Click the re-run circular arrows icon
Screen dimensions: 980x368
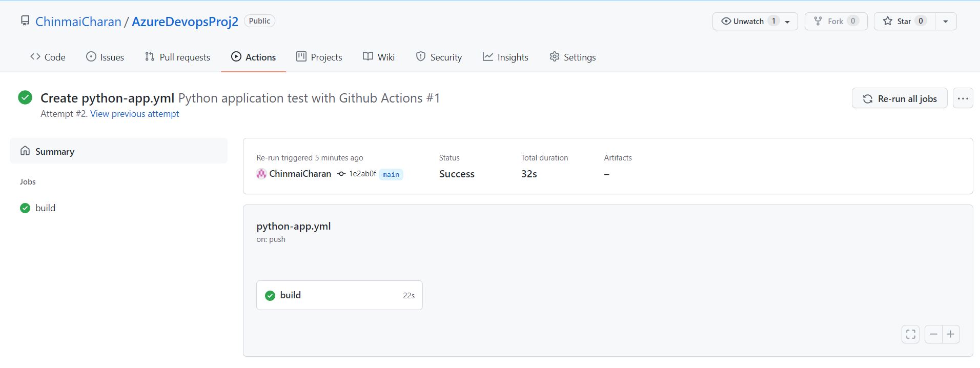pyautogui.click(x=868, y=99)
